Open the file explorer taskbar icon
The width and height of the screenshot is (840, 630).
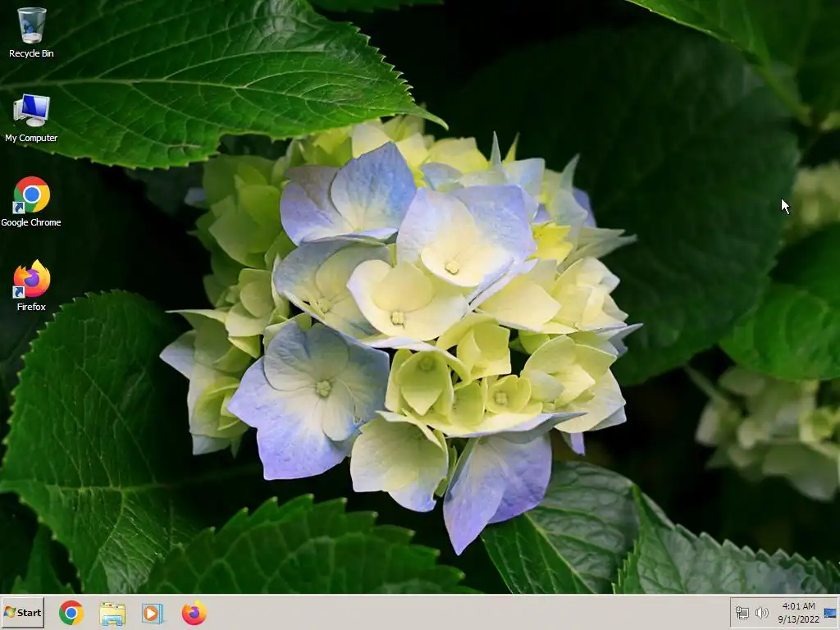pos(112,614)
